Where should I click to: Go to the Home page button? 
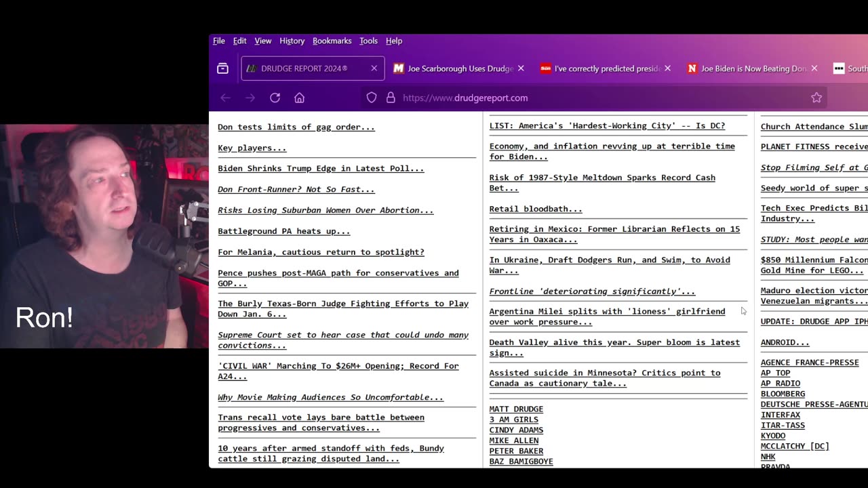pyautogui.click(x=299, y=98)
